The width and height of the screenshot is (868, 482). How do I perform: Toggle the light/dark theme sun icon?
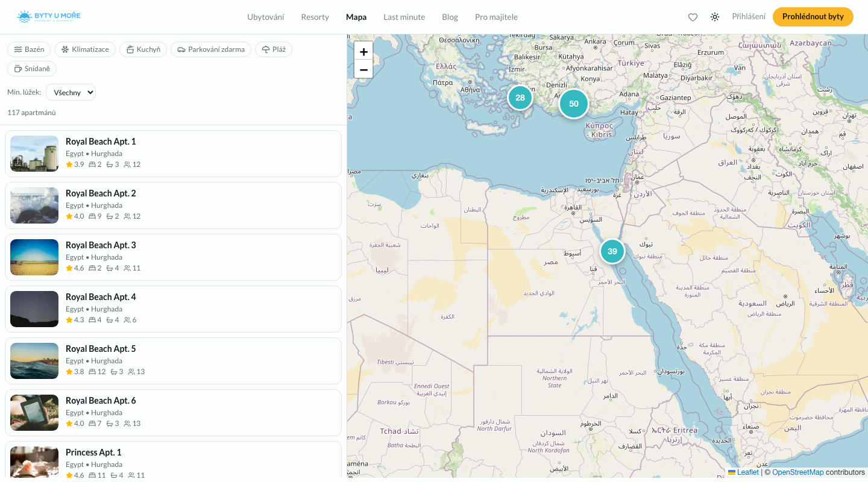[715, 17]
